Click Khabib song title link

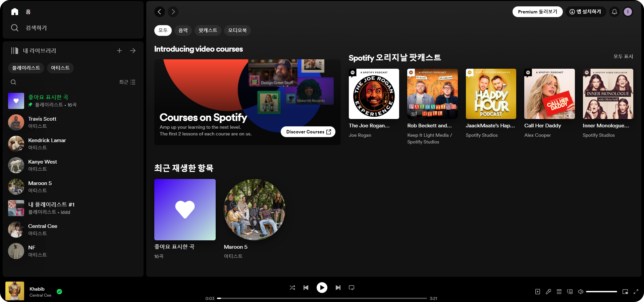tap(37, 289)
